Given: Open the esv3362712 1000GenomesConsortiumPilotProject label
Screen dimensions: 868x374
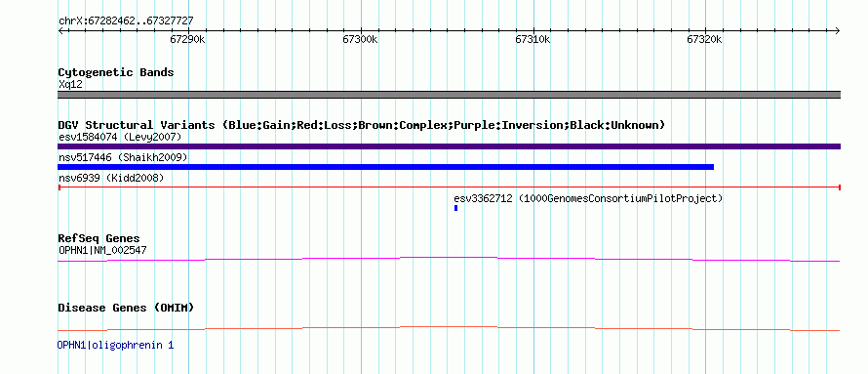Looking at the screenshot, I should click(x=588, y=198).
